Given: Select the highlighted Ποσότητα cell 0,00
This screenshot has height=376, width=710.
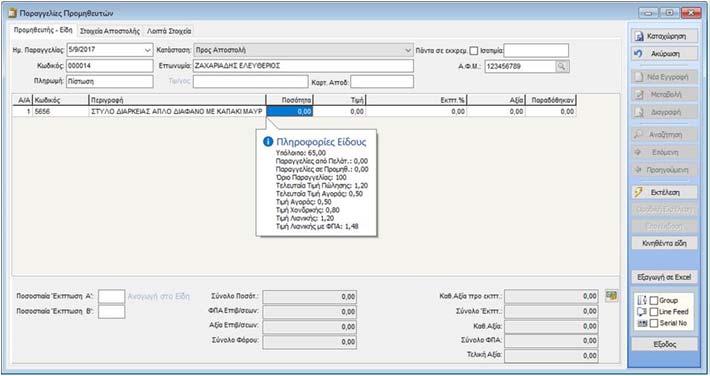Looking at the screenshot, I should [290, 111].
